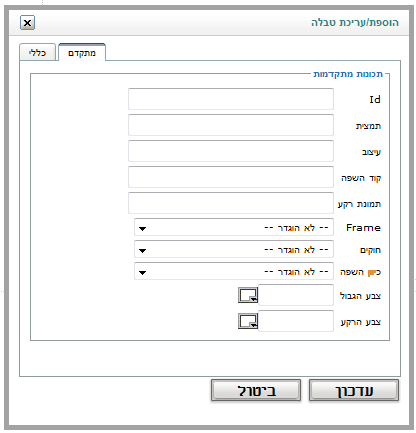The height and width of the screenshot is (433, 416).
Task: Open background color picker icon
Action: point(248,321)
